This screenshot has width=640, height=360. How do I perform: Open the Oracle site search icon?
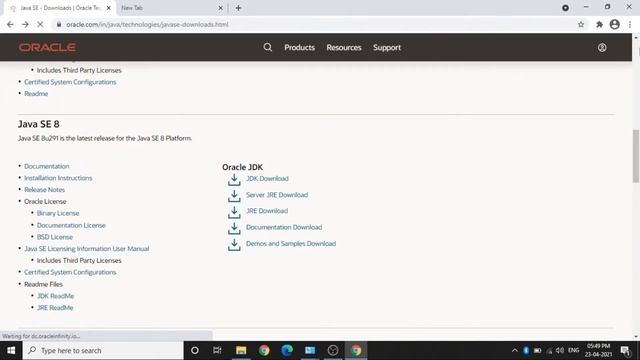(x=267, y=47)
